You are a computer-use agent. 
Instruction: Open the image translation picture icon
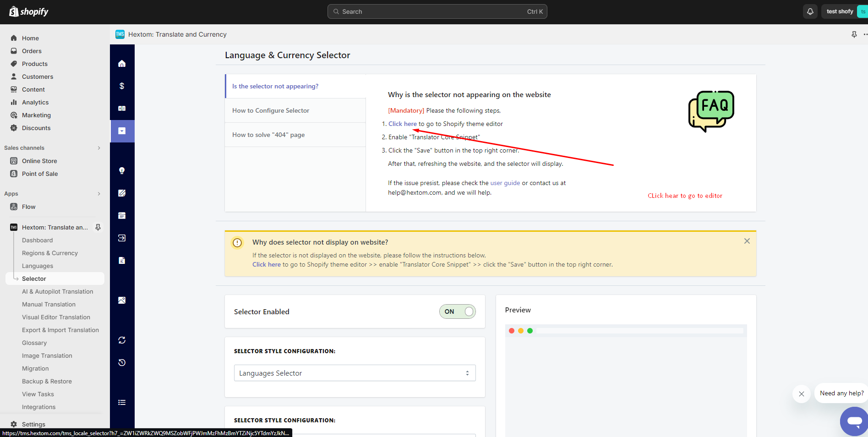click(x=122, y=300)
